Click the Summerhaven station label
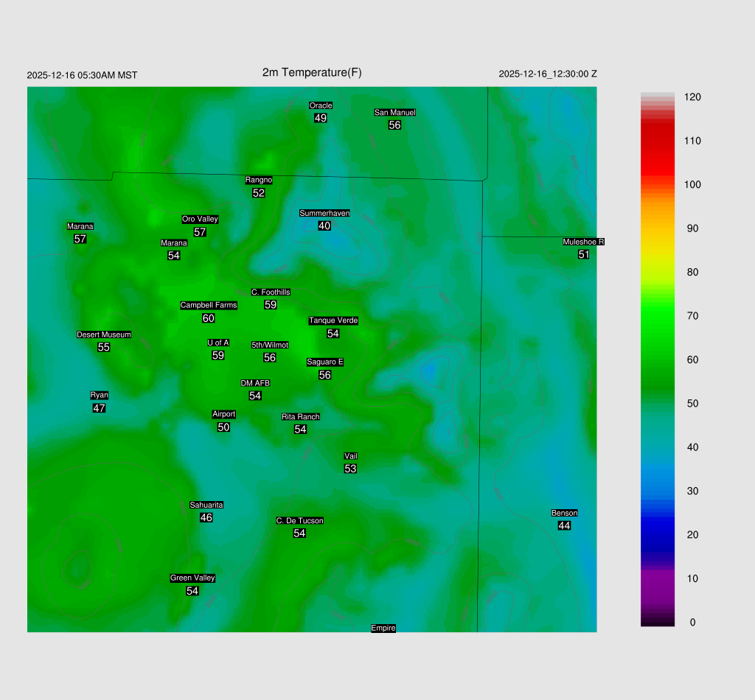755x700 pixels. (x=324, y=214)
